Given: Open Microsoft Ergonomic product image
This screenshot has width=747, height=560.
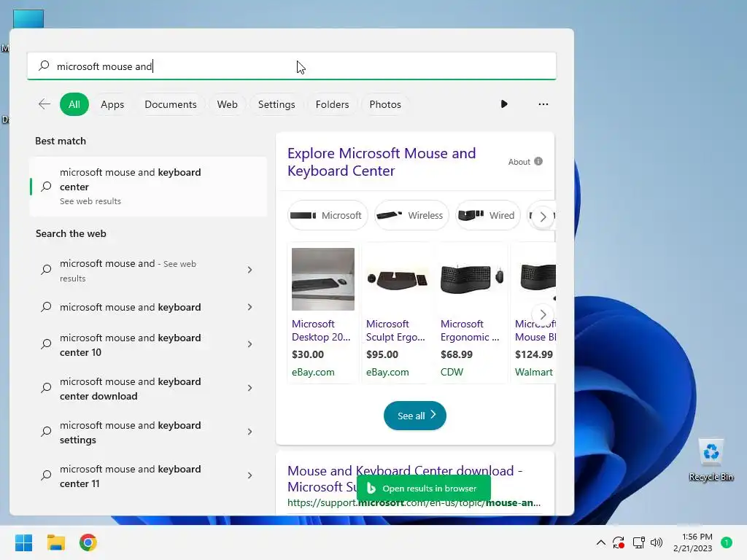Looking at the screenshot, I should (x=472, y=279).
